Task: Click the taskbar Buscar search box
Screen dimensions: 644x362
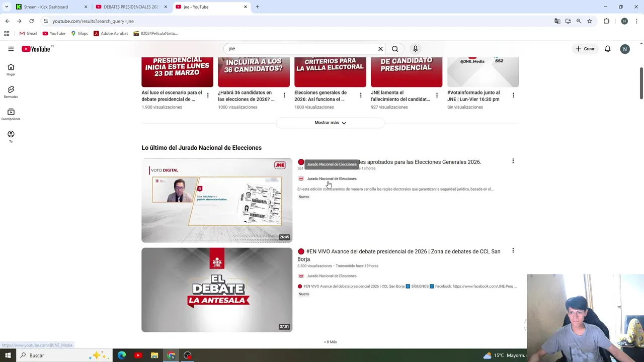Action: [x=63, y=355]
